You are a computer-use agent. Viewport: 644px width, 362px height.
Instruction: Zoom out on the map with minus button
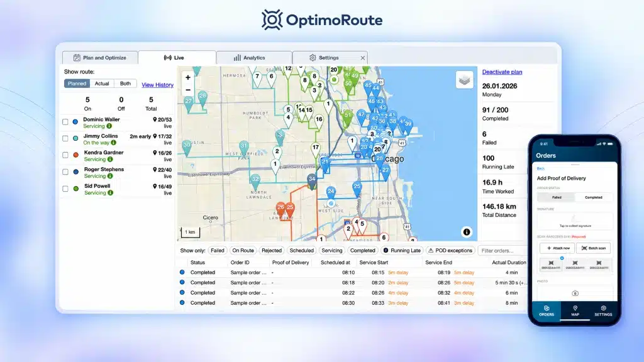(187, 90)
